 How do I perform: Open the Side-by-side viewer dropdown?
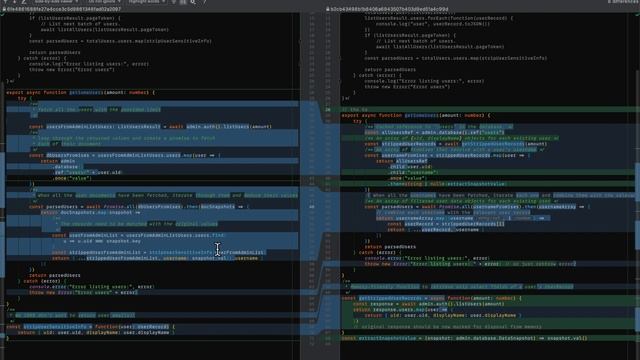pos(56,2)
